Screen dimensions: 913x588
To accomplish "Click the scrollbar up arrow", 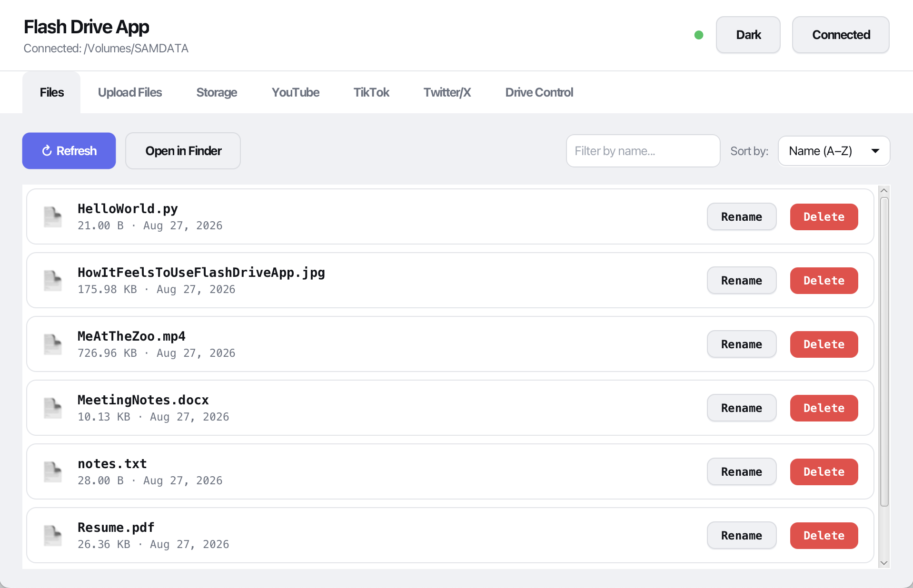I will pos(884,191).
